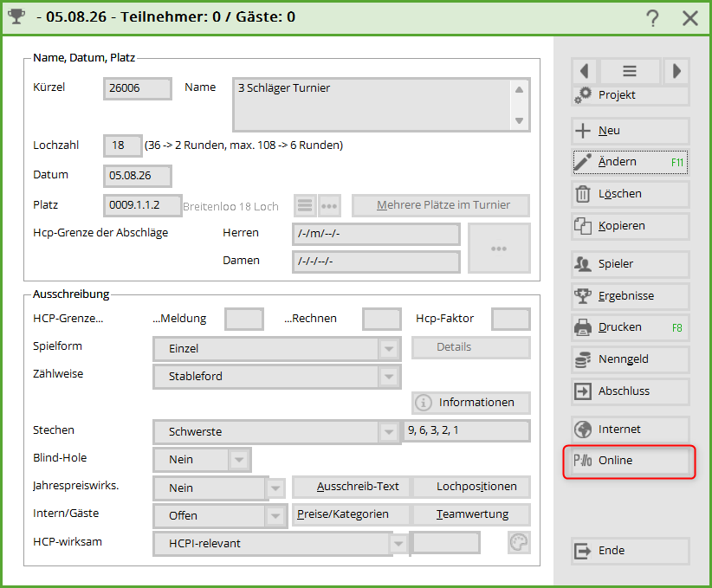The width and height of the screenshot is (712, 588).
Task: Go to previous tournament arrow
Action: (585, 71)
